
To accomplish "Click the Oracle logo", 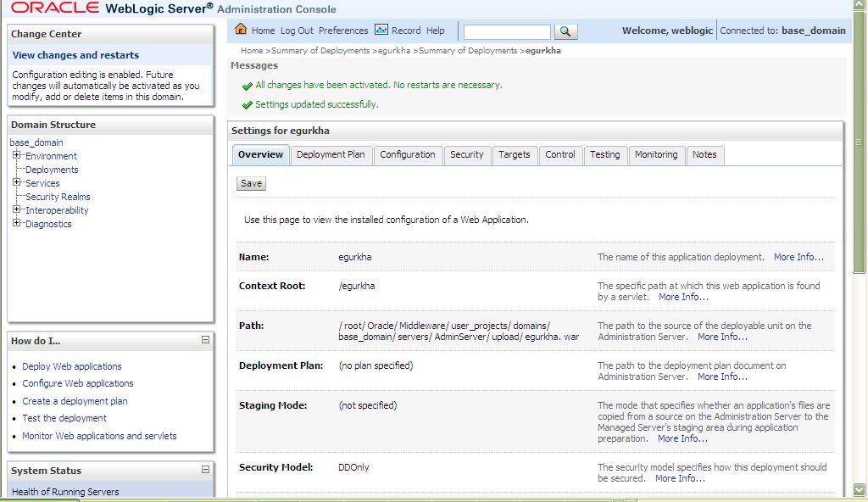I will pos(55,8).
